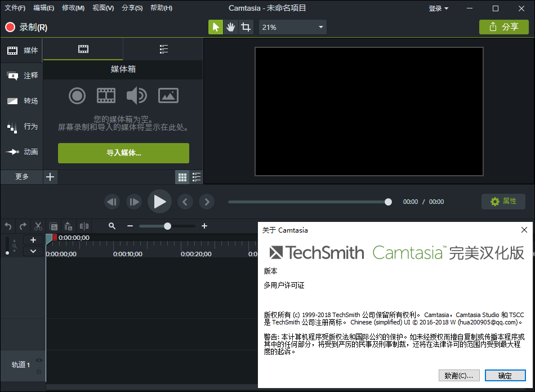Open the 行为 behaviors panel
This screenshot has height=392, width=535.
coord(22,127)
